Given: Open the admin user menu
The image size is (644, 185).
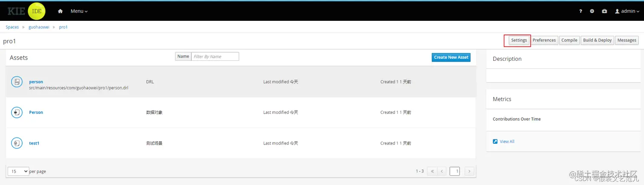Looking at the screenshot, I should click(x=627, y=11).
